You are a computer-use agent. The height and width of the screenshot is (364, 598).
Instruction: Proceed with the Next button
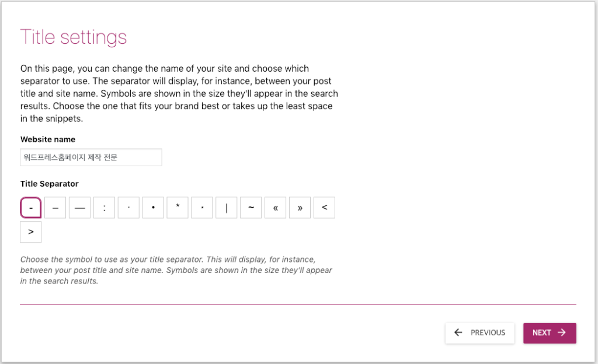(x=550, y=333)
